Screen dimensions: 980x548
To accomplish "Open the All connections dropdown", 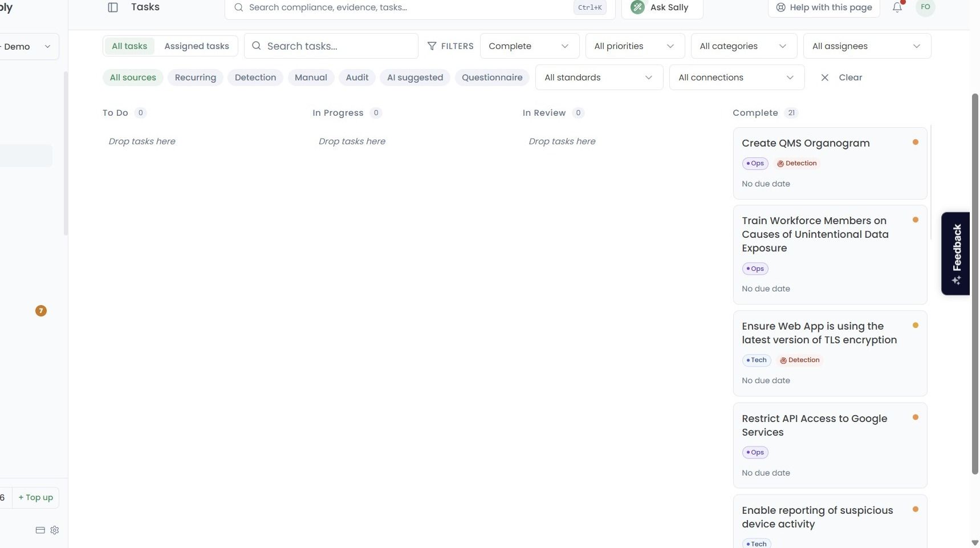I will pyautogui.click(x=737, y=78).
